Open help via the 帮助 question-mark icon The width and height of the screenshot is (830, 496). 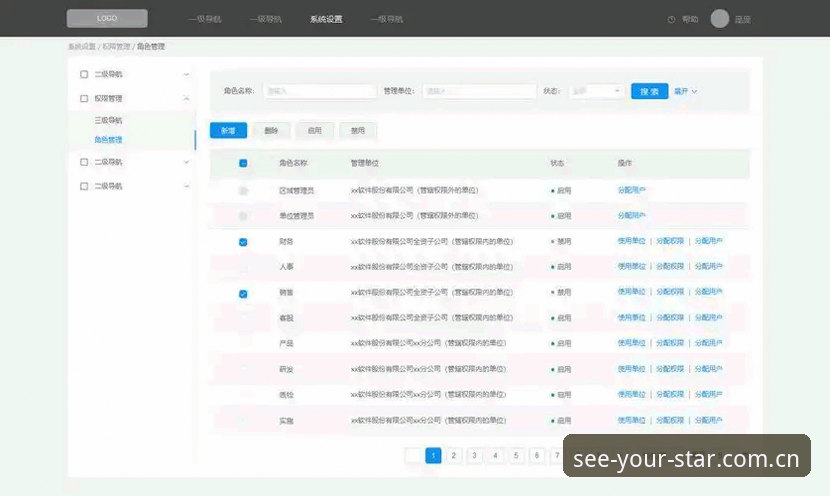pos(671,20)
